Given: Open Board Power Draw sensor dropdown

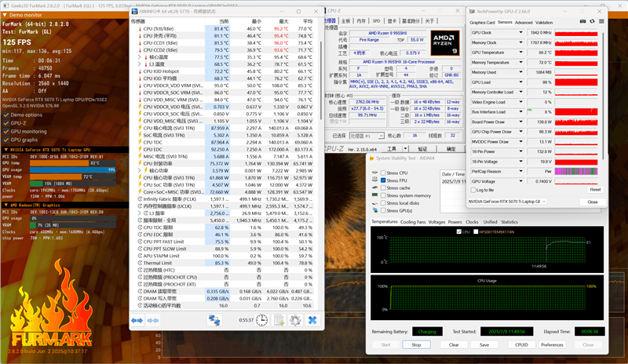Looking at the screenshot, I should [520, 122].
